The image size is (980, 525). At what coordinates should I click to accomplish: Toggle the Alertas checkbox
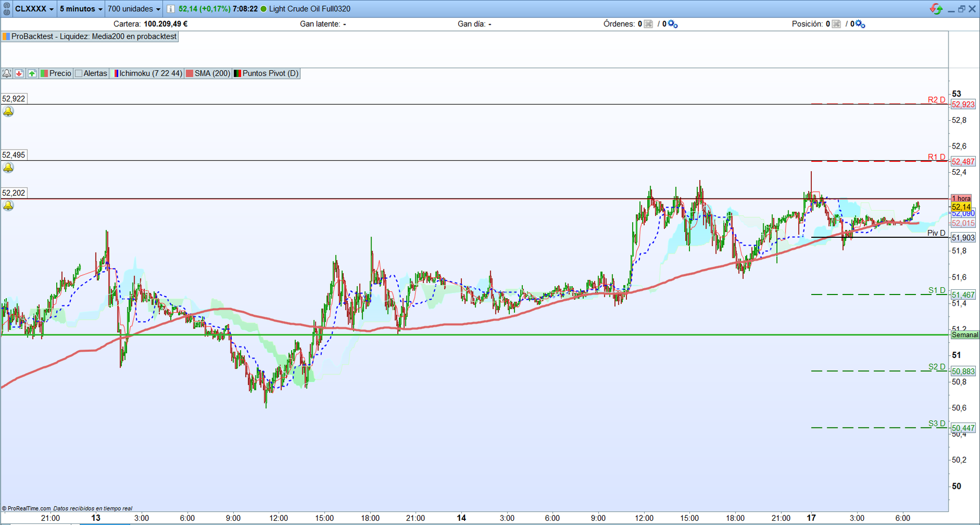(x=79, y=73)
